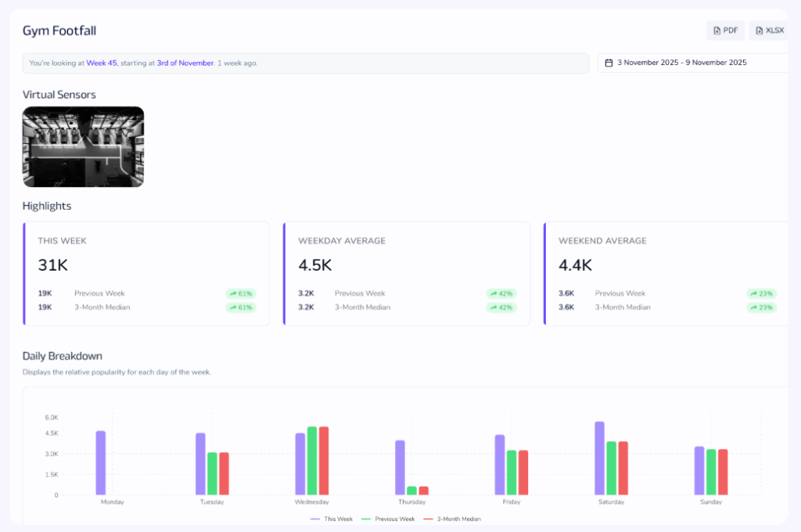
Task: Open the virtual sensor camera thumbnail
Action: pos(83,147)
